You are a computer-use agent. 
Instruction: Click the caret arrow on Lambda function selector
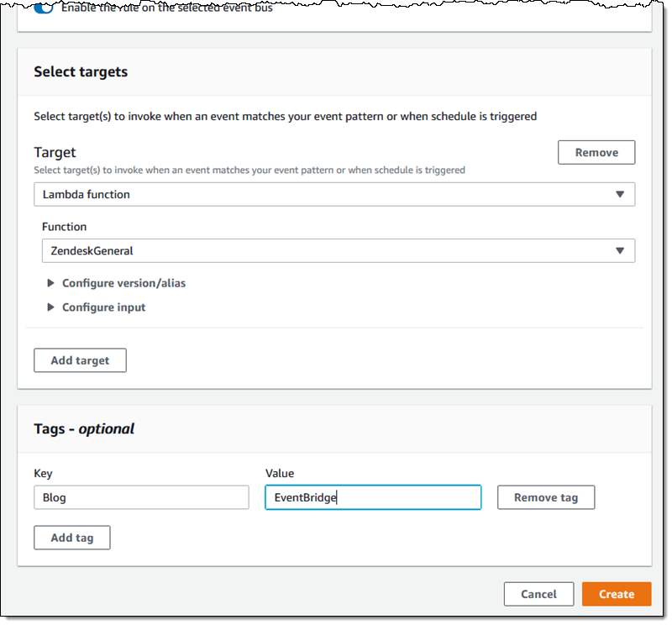[x=620, y=194]
